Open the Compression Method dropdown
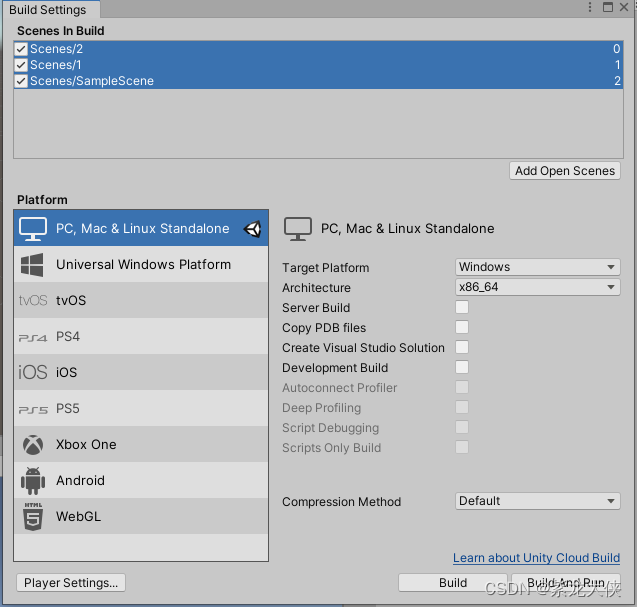Image resolution: width=637 pixels, height=607 pixels. coord(537,501)
